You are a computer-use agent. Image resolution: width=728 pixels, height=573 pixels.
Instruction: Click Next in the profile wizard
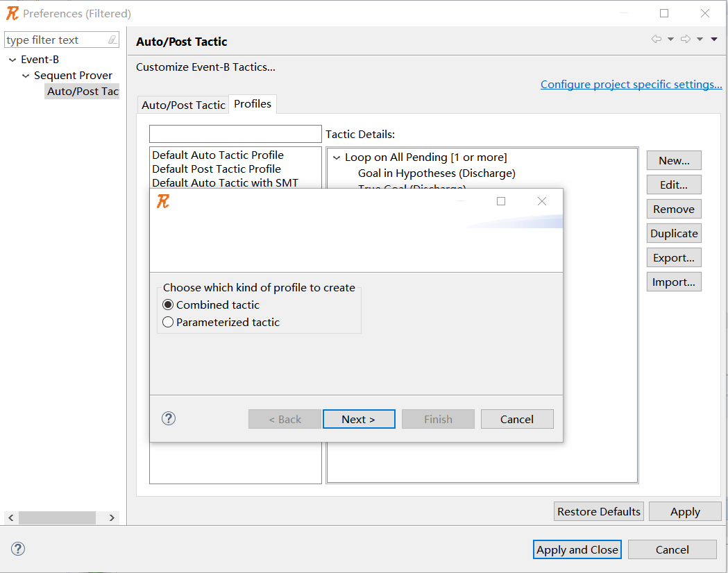[359, 420]
